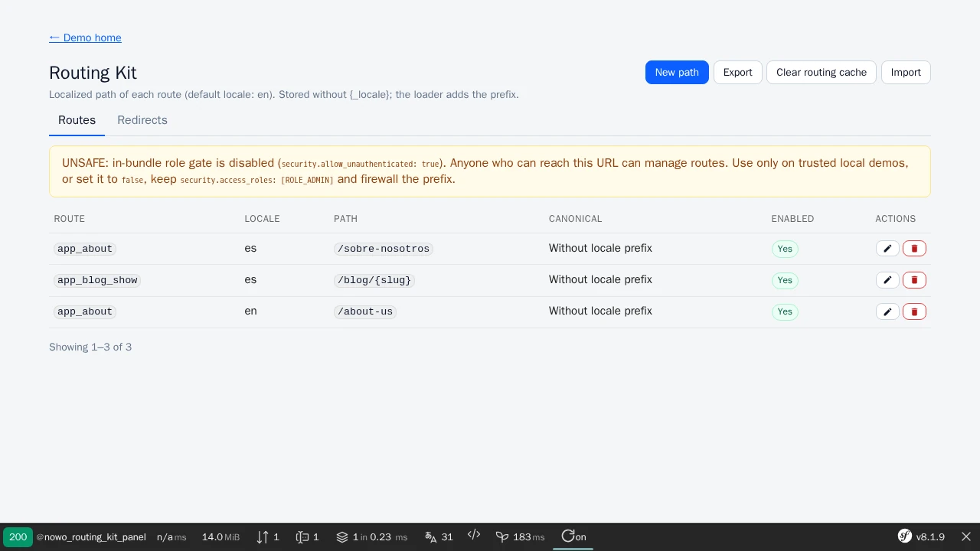Delete the app_about en route
Image resolution: width=980 pixels, height=551 pixels.
[914, 311]
